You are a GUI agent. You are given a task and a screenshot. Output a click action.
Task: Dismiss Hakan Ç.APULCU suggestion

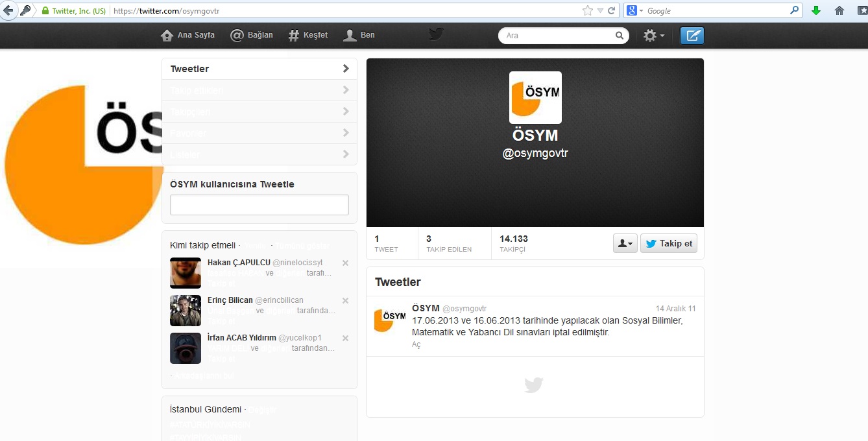(x=345, y=263)
